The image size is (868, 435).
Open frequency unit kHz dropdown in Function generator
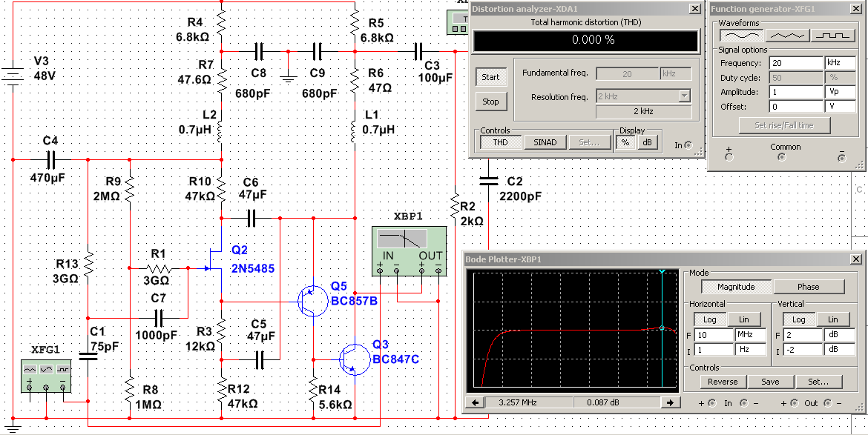841,63
